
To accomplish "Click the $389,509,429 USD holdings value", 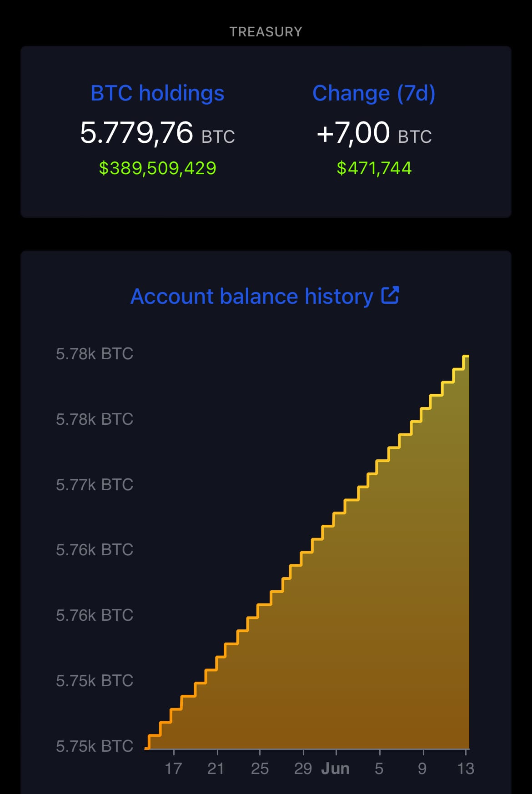I will click(x=157, y=168).
